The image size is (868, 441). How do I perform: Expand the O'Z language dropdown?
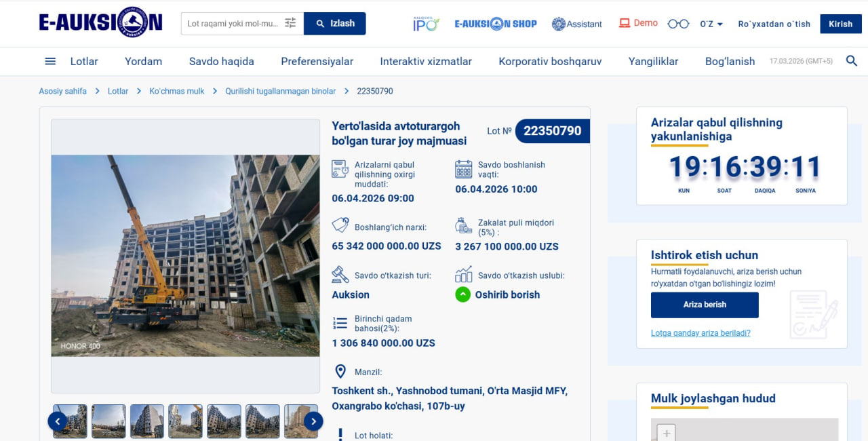711,24
